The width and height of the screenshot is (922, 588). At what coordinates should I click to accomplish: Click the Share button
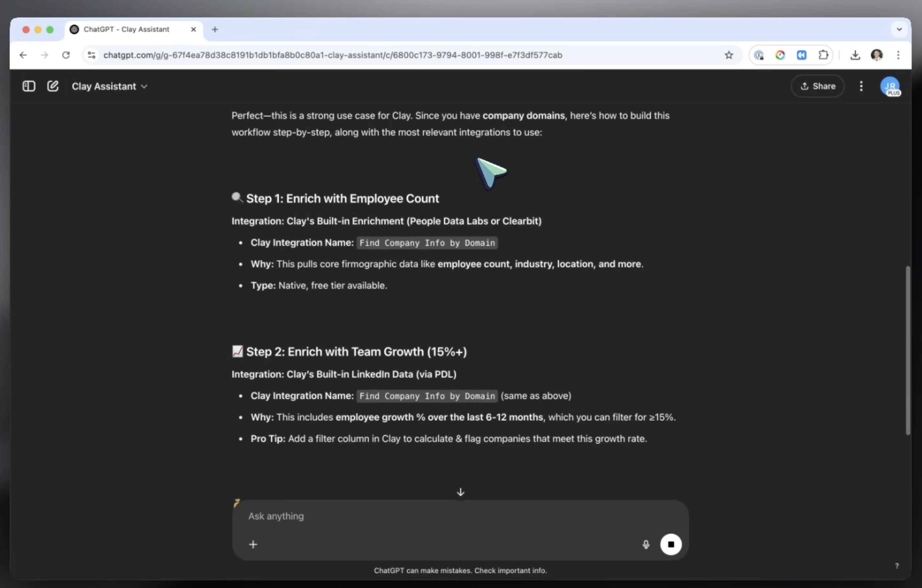point(818,86)
